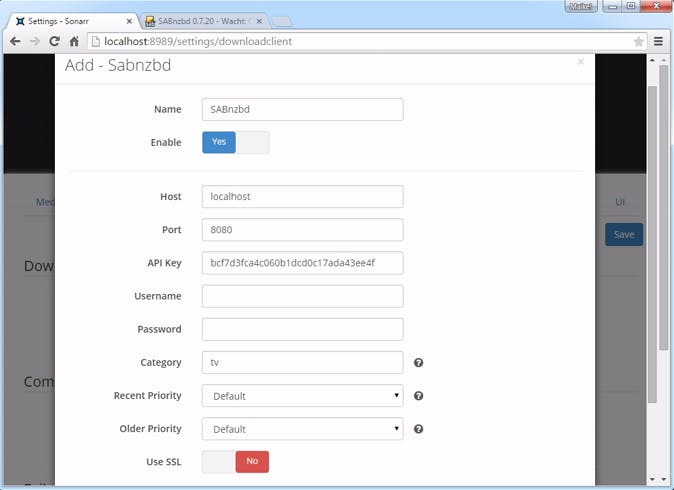Click the browser forward arrow
Image resolution: width=674 pixels, height=490 pixels.
(34, 41)
